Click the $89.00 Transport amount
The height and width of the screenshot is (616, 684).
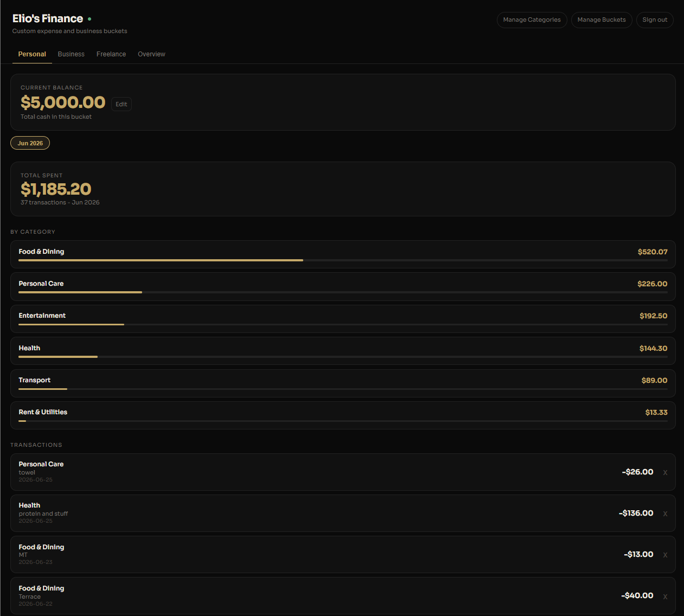click(x=655, y=380)
